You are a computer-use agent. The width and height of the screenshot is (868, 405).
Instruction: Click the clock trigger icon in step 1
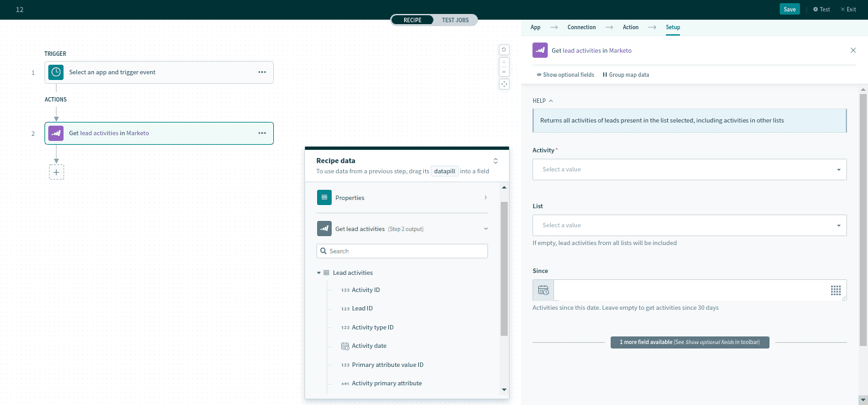[56, 72]
